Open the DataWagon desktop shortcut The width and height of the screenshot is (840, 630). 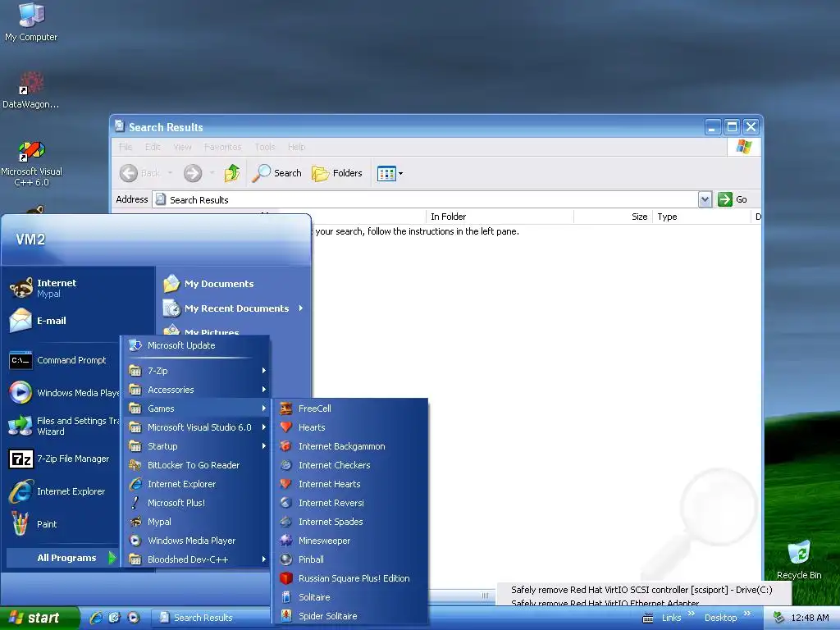click(x=31, y=90)
